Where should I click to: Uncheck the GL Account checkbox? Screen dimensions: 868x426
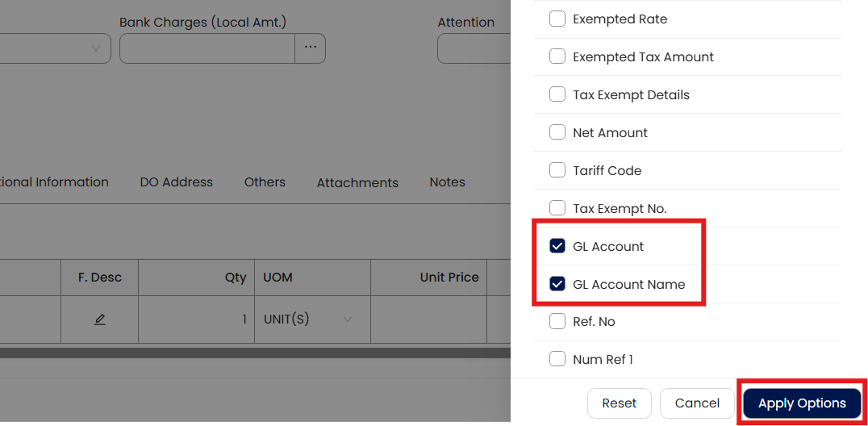(557, 246)
